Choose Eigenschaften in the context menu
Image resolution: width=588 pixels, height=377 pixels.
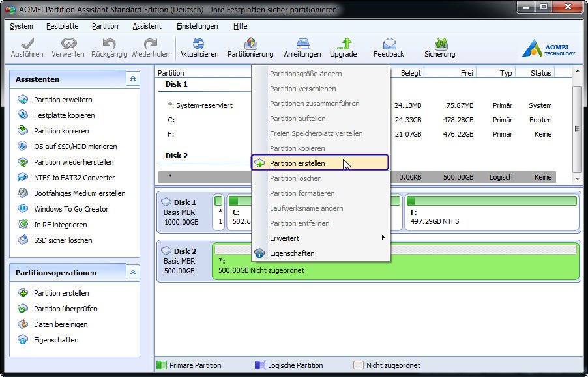320,253
